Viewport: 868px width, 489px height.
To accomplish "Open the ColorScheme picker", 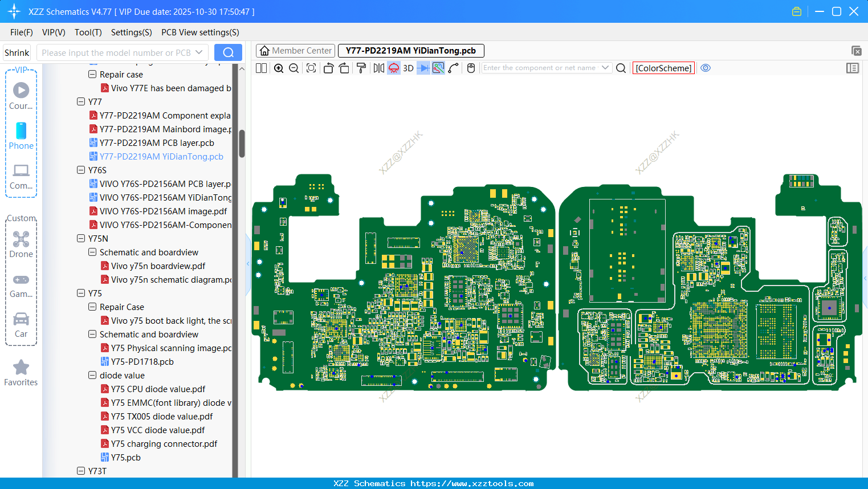I will 663,68.
